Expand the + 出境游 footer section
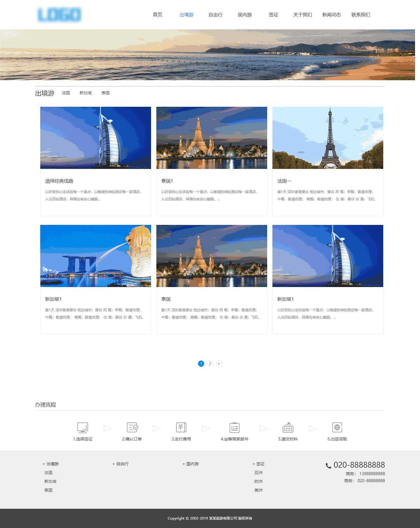The height and width of the screenshot is (528, 420). click(x=51, y=464)
